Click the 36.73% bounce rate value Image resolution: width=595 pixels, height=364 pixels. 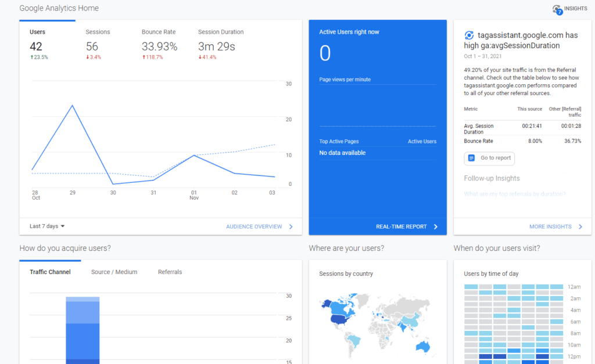tap(572, 141)
